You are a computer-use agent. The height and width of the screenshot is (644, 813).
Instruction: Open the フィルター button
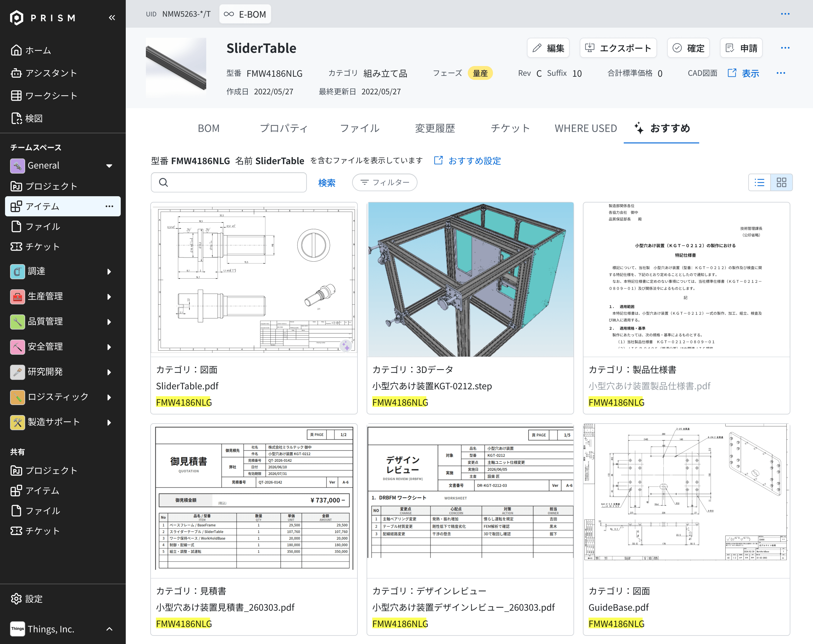385,182
